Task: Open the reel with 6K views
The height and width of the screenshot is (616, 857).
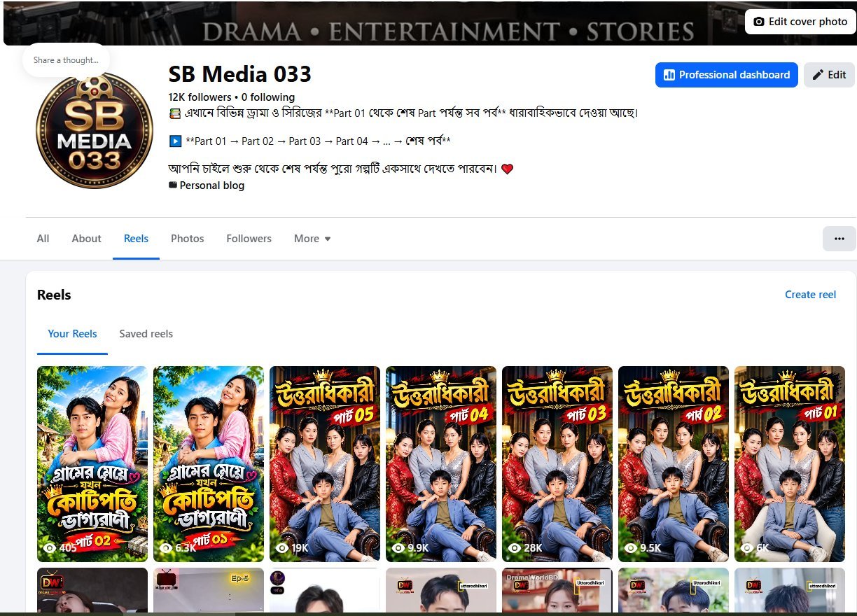Action: pyautogui.click(x=790, y=463)
